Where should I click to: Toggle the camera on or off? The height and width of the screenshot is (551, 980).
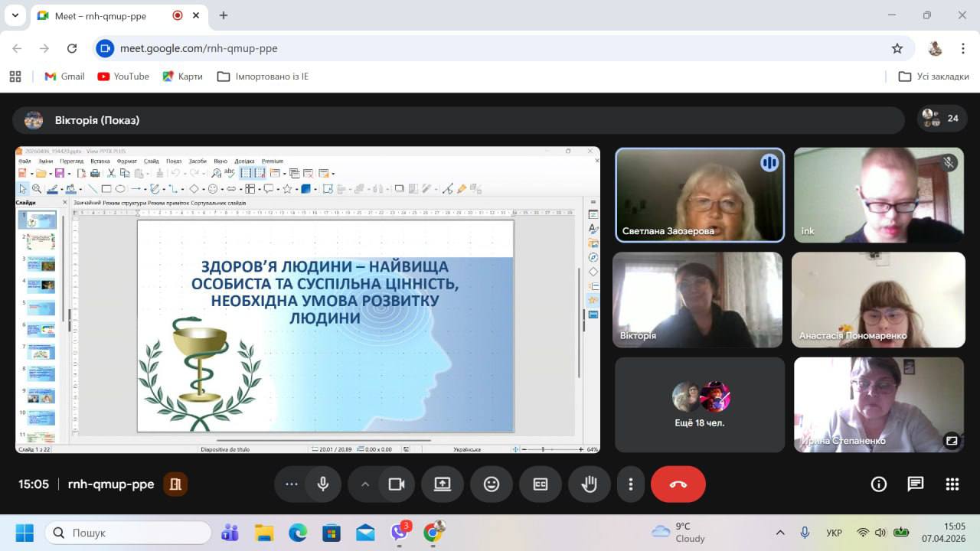tap(397, 484)
